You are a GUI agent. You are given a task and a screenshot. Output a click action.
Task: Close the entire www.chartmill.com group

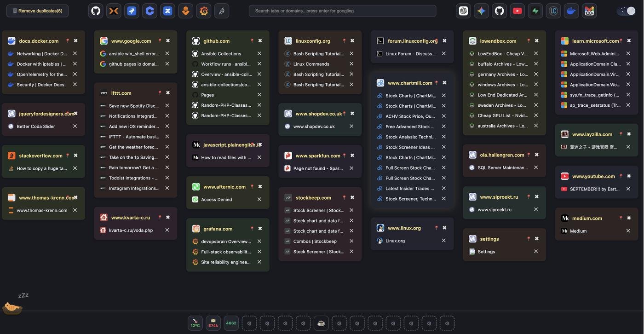[444, 83]
